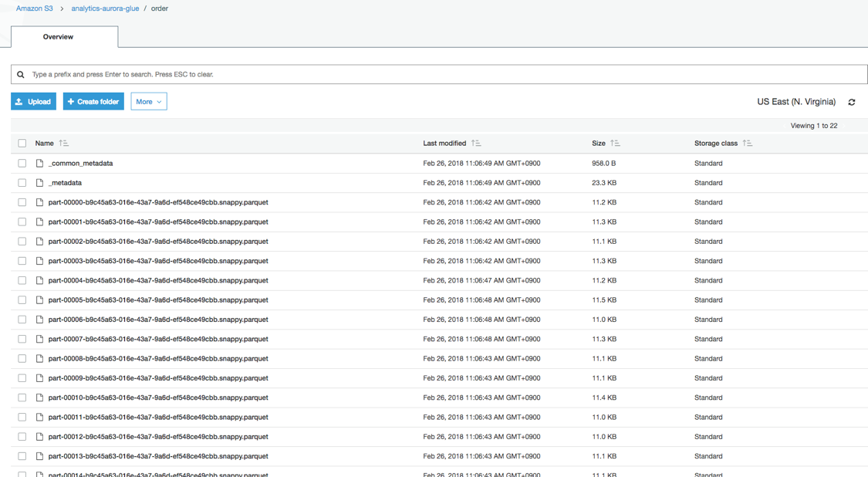The image size is (868, 477).
Task: Check the _common_metadata row checkbox
Action: [22, 163]
